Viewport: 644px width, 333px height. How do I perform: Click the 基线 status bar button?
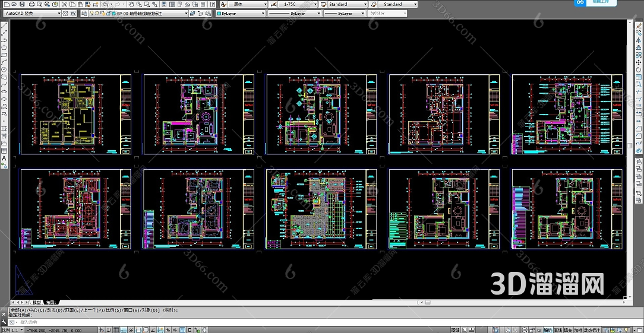(558, 329)
